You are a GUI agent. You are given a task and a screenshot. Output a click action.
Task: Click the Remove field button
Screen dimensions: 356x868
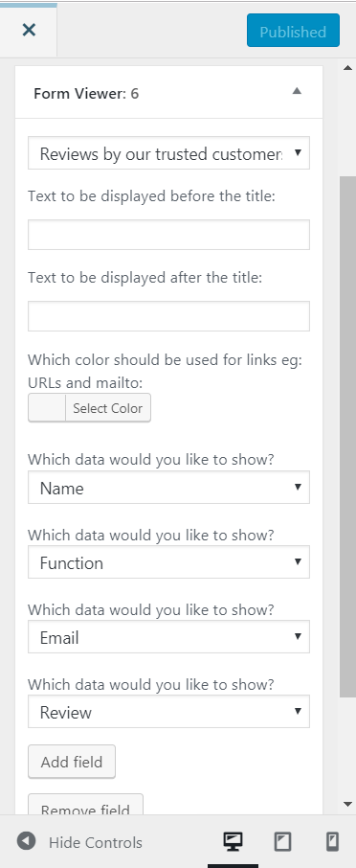85,805
